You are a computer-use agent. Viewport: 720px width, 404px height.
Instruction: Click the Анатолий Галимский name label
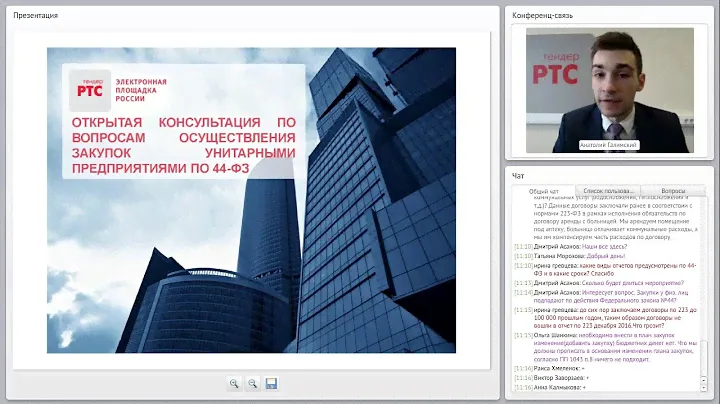tap(608, 145)
